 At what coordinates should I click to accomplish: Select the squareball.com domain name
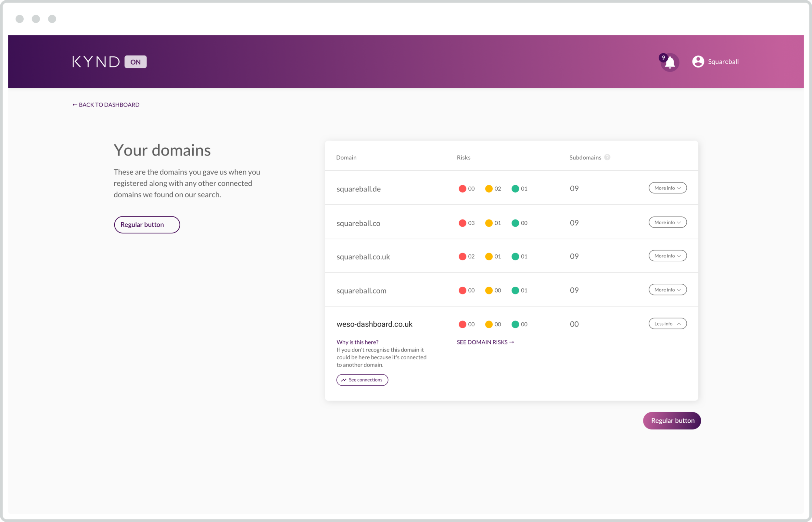pyautogui.click(x=362, y=291)
